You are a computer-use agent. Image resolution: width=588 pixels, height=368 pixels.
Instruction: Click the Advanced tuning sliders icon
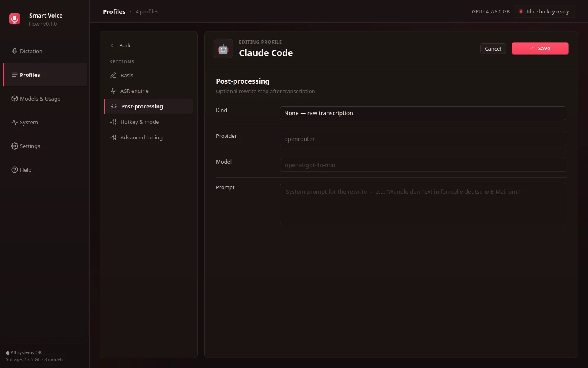pyautogui.click(x=113, y=137)
